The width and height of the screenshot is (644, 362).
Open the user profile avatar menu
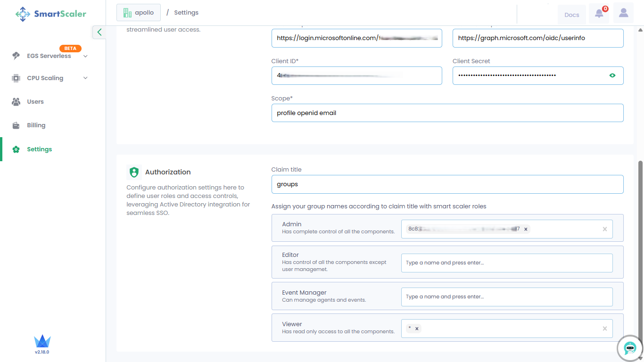623,14
